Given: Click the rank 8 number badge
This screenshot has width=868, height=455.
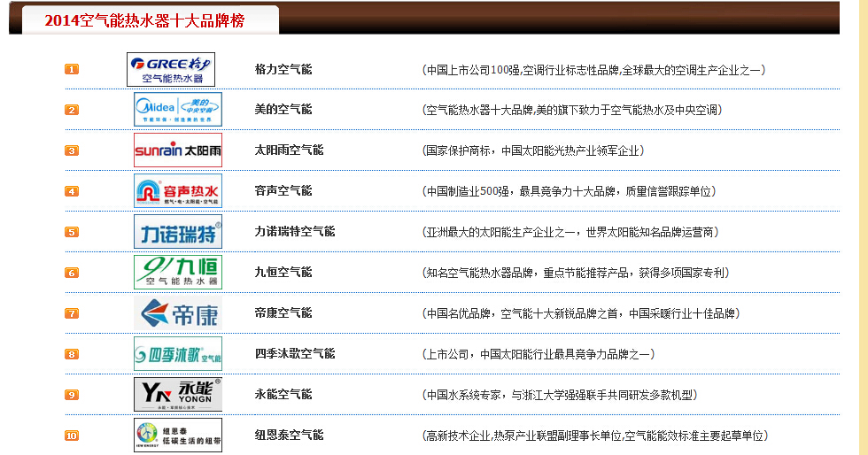Looking at the screenshot, I should pyautogui.click(x=72, y=354).
